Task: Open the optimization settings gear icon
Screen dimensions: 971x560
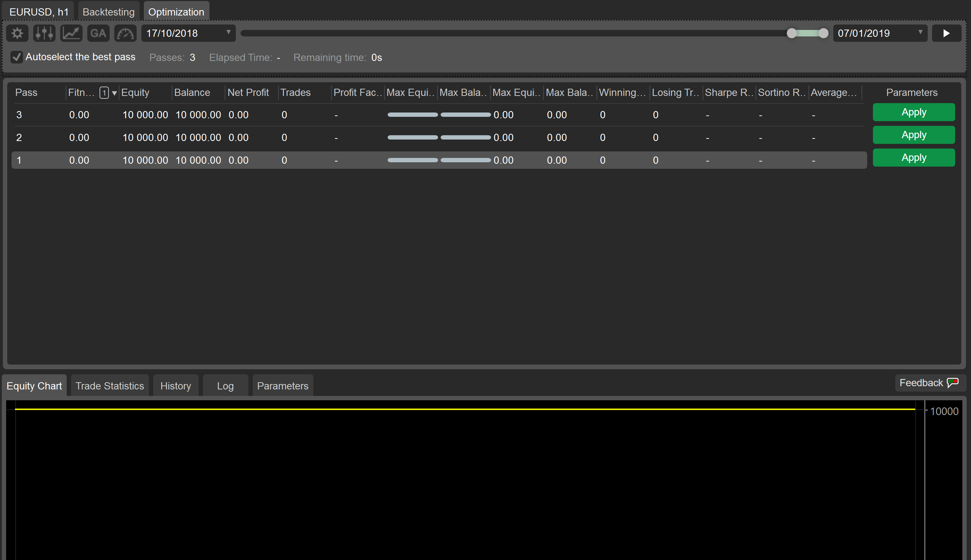Action: [17, 34]
